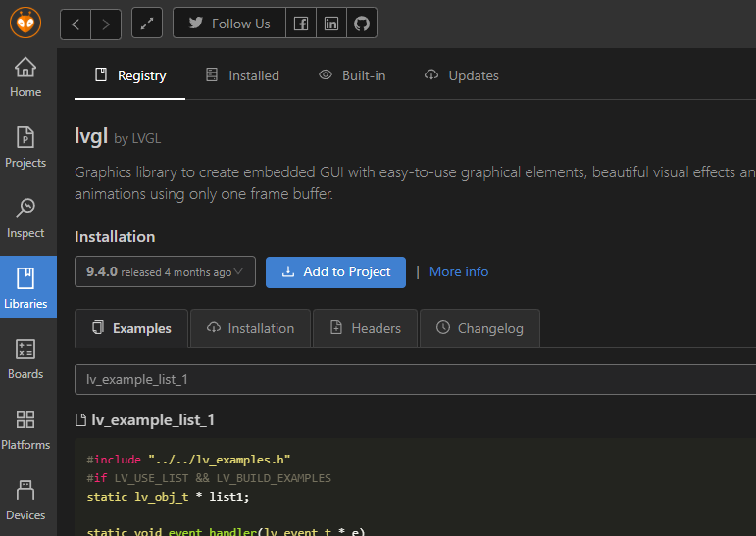Click the PlatformIO alien logo
The width and height of the screenshot is (756, 536).
coord(25,23)
